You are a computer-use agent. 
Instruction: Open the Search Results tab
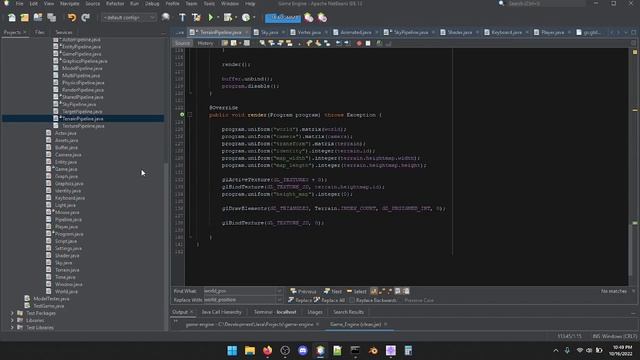click(x=348, y=312)
